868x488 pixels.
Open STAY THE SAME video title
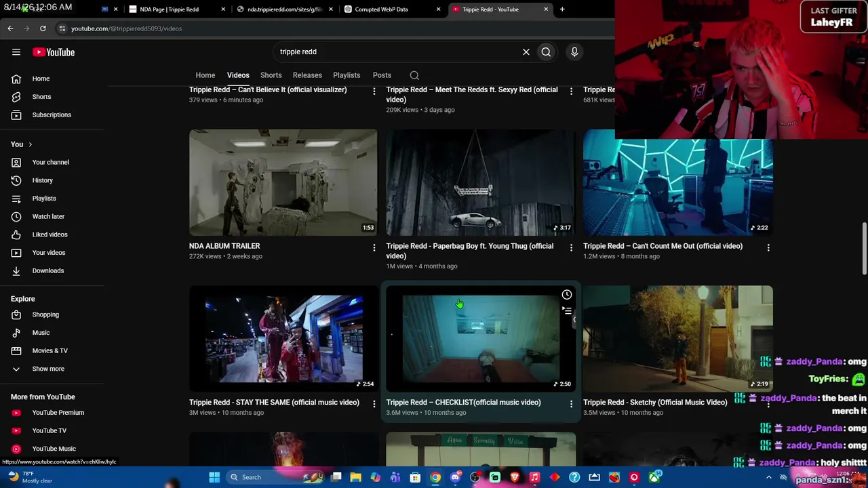(274, 403)
